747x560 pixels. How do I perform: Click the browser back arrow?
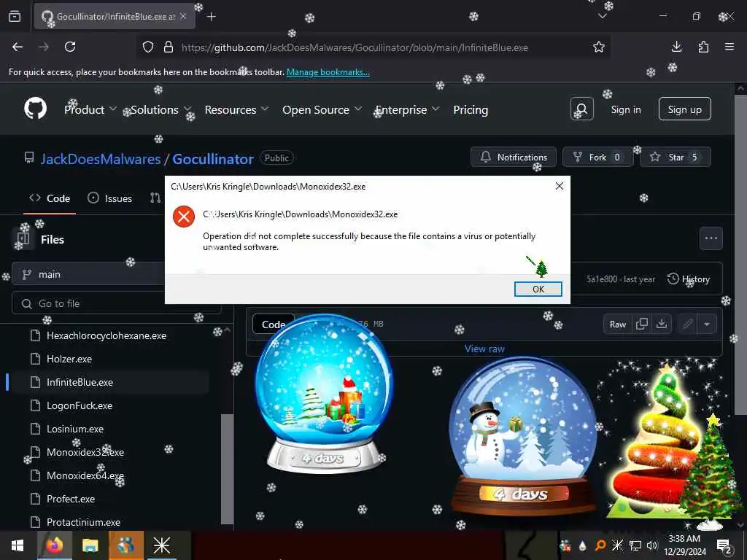18,47
